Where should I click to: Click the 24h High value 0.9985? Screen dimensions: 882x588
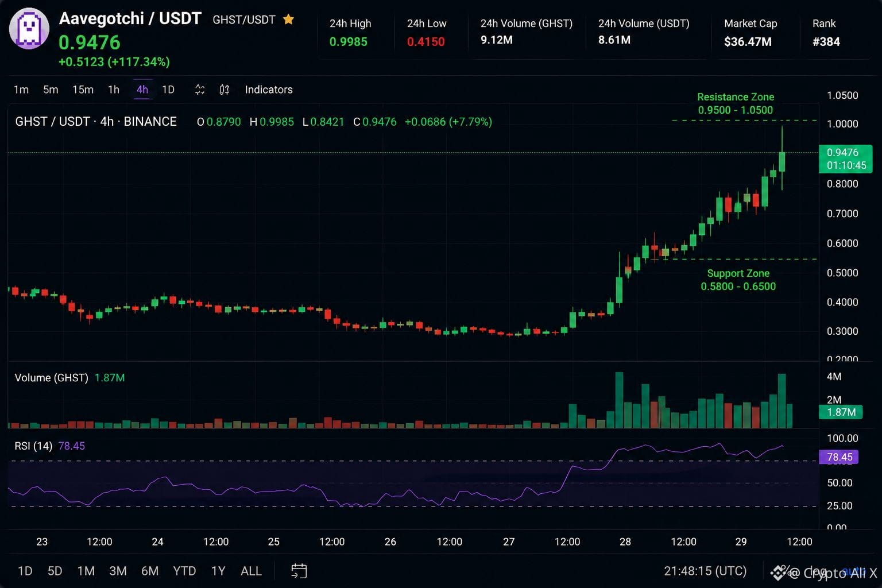point(349,41)
